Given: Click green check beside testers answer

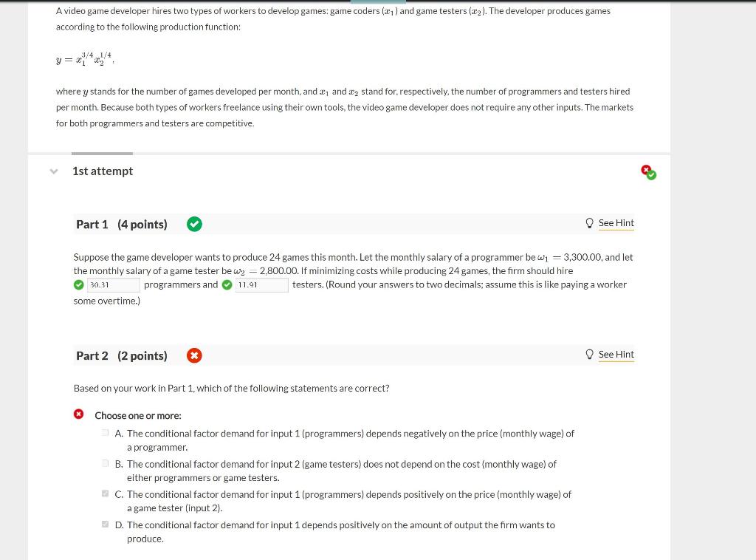Looking at the screenshot, I should click(227, 285).
